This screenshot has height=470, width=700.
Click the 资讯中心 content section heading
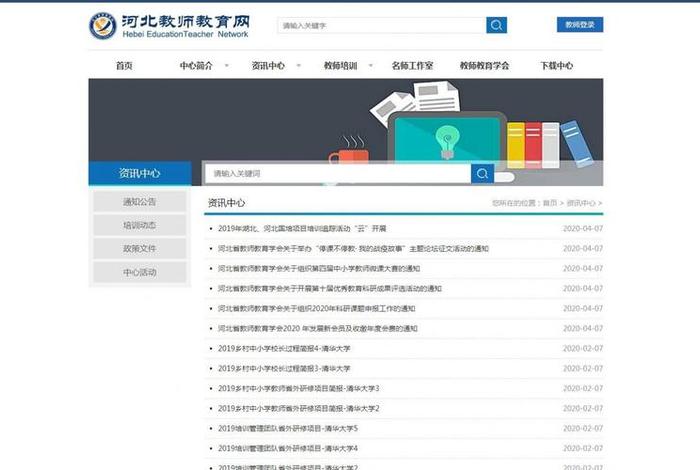tap(226, 203)
